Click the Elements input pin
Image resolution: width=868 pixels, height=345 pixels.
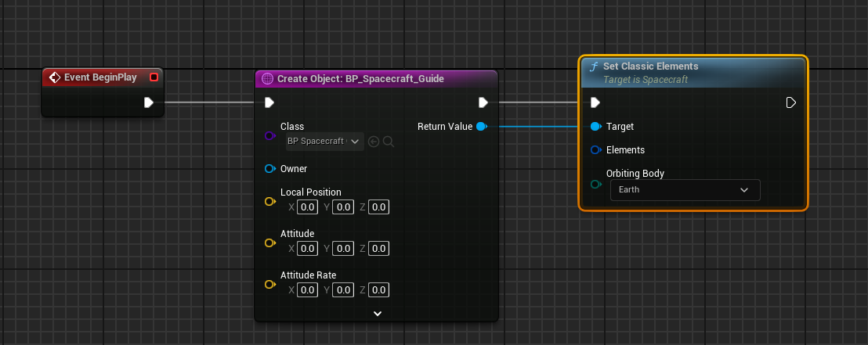click(595, 149)
